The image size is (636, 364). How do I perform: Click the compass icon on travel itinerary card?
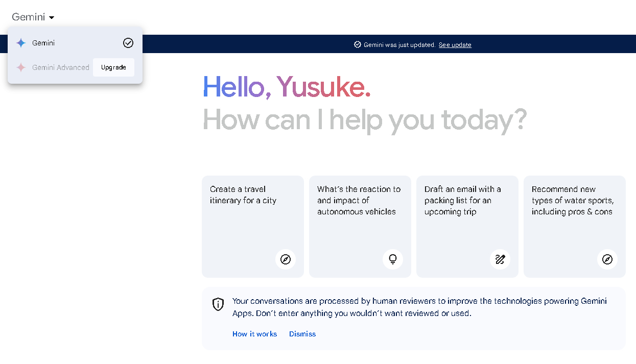click(x=286, y=259)
